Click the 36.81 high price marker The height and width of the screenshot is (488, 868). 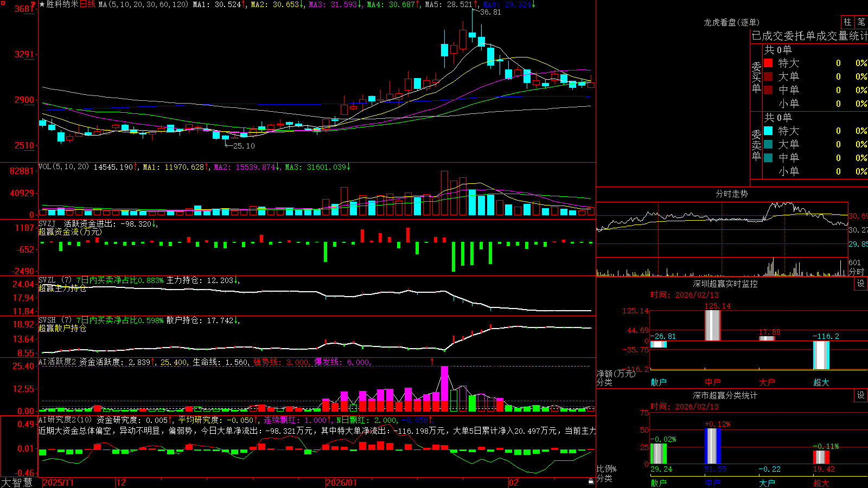pyautogui.click(x=490, y=12)
